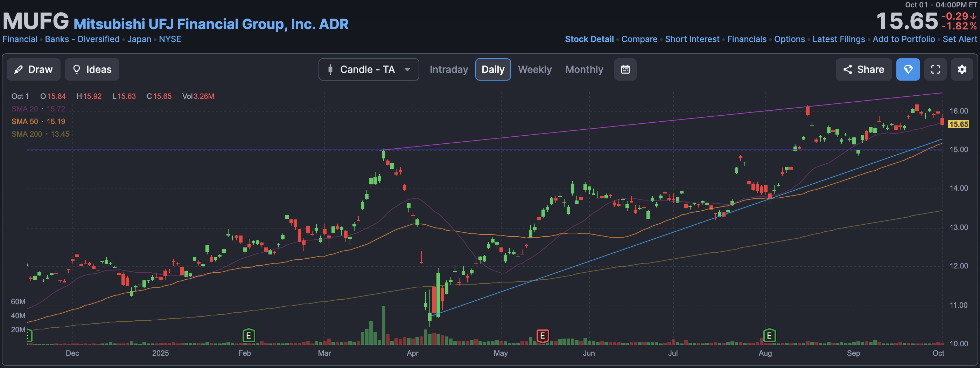The image size is (980, 368).
Task: Click the MUFG ticker symbol
Action: point(36,21)
